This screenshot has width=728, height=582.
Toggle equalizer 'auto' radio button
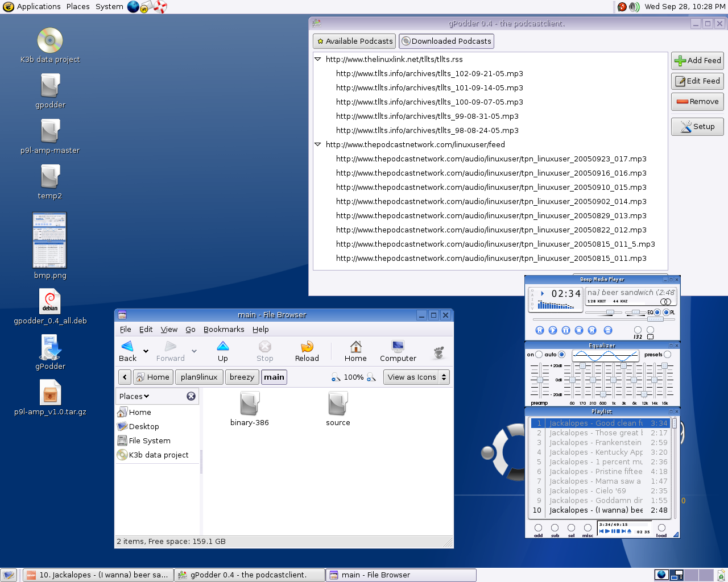[x=561, y=354]
